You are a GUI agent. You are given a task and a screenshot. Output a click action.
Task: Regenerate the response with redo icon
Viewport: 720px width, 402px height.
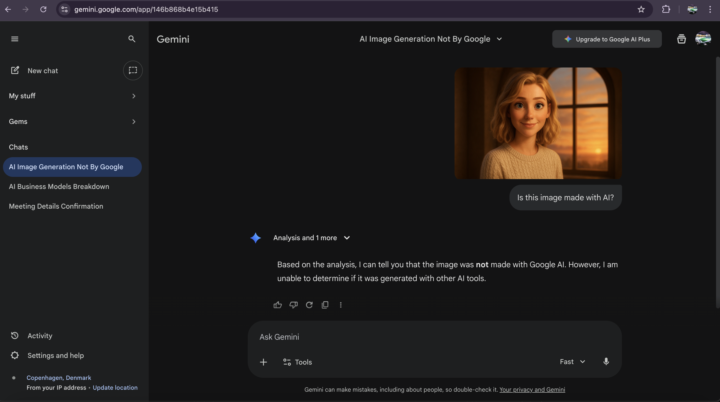309,305
